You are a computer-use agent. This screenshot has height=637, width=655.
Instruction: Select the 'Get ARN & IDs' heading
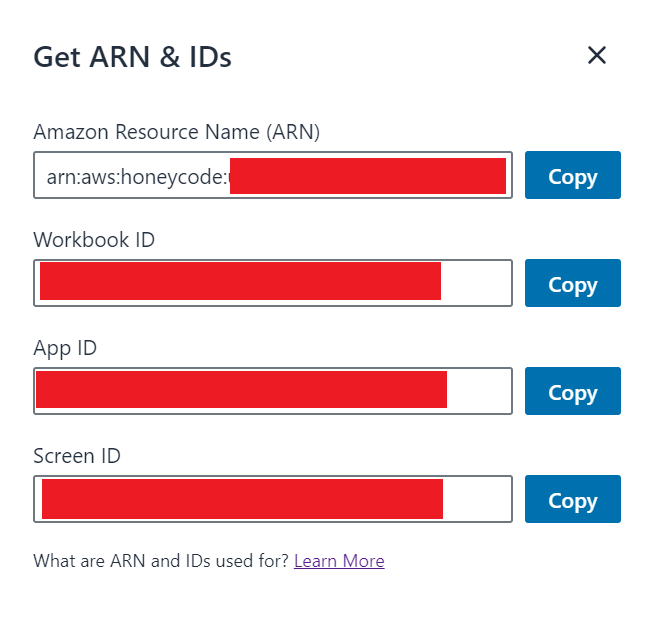coord(132,57)
